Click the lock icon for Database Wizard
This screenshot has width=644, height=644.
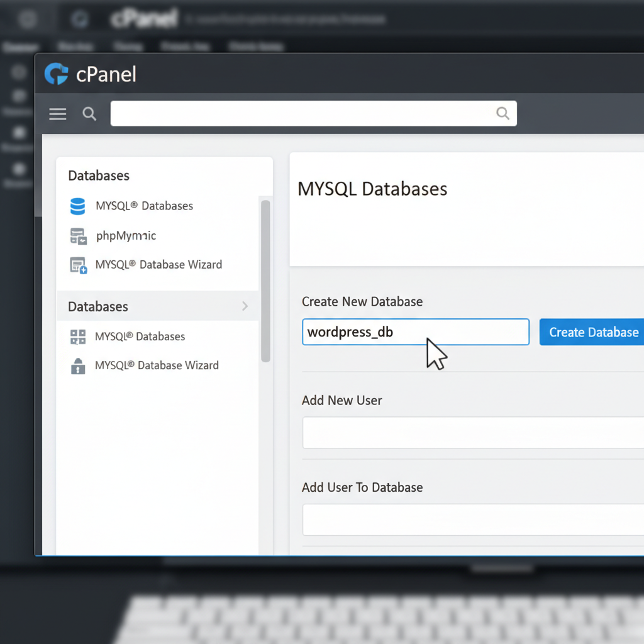[77, 365]
